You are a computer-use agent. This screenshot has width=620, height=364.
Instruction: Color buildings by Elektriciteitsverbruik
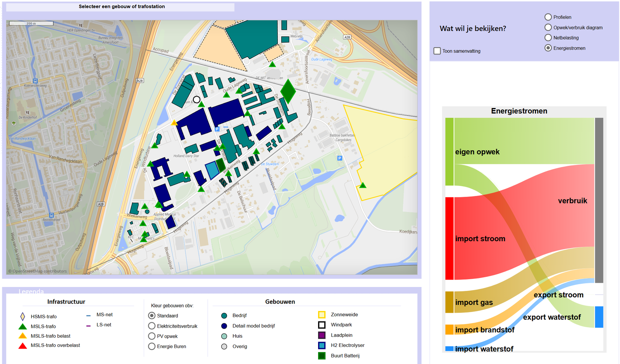point(152,326)
